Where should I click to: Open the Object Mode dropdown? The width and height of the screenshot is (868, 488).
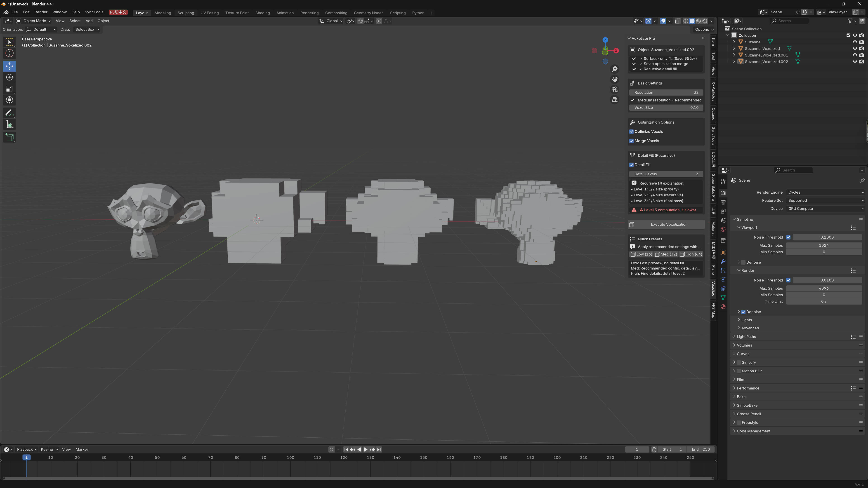coord(34,21)
